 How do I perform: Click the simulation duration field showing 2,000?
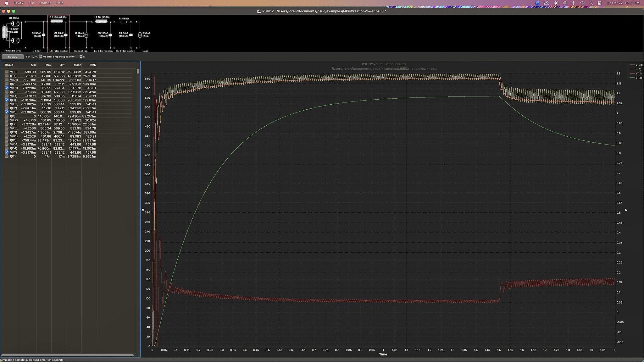click(35, 57)
